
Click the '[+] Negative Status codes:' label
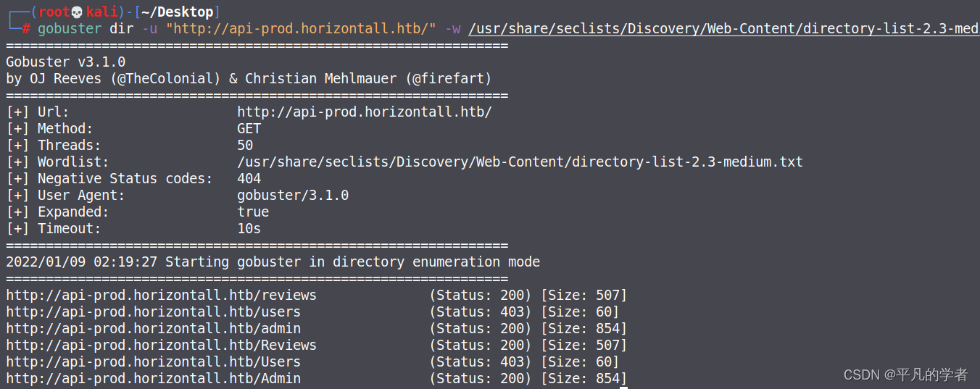pos(109,179)
